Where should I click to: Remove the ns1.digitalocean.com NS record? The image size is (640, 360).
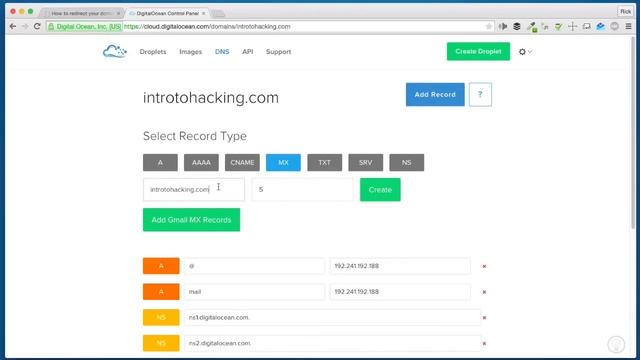pyautogui.click(x=484, y=318)
